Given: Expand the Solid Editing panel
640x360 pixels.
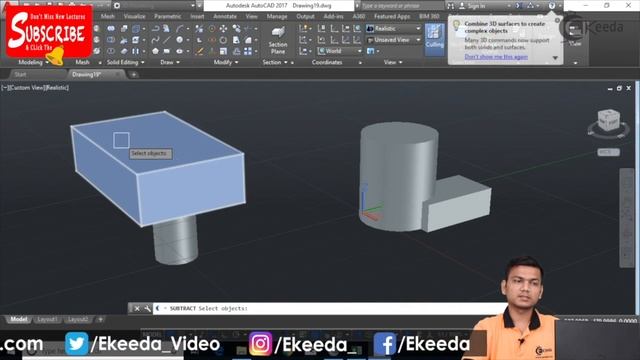Looking at the screenshot, I should click(x=126, y=62).
